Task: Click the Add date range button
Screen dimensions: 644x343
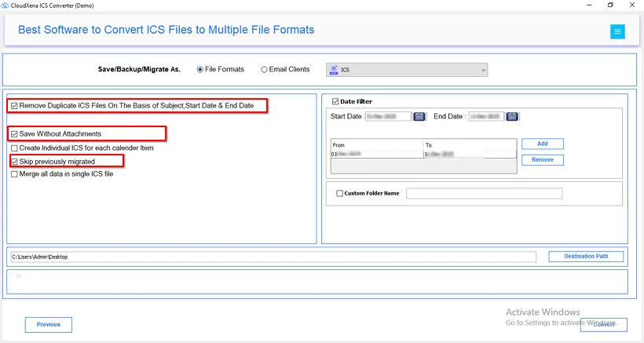Action: tap(543, 144)
